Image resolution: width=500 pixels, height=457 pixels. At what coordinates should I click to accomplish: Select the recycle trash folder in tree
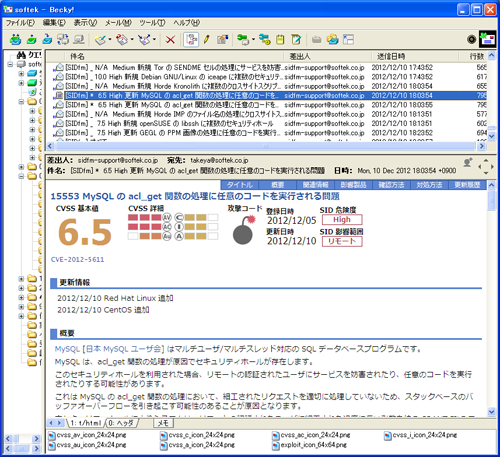33,92
